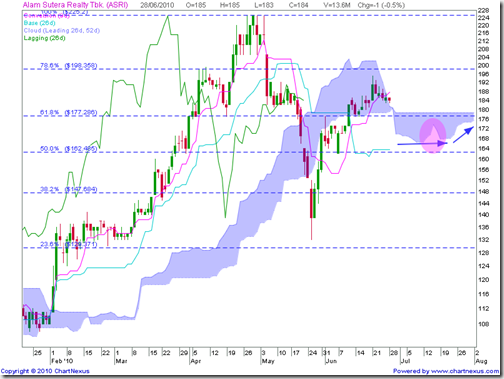Click 200 on the price axis
The height and width of the screenshot is (379, 504).
pos(483,65)
